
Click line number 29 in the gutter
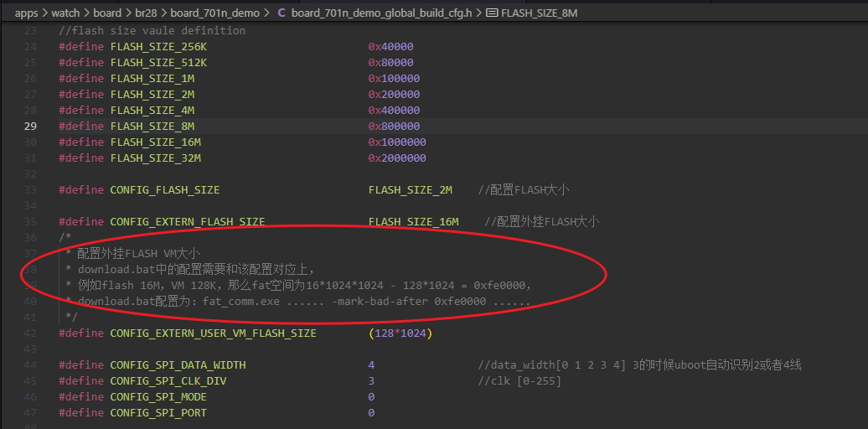point(30,127)
